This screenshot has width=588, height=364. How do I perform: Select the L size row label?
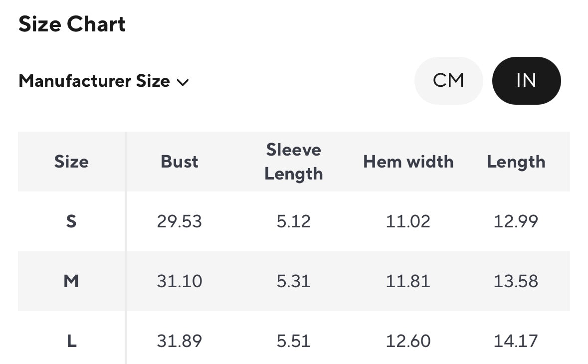coord(71,341)
